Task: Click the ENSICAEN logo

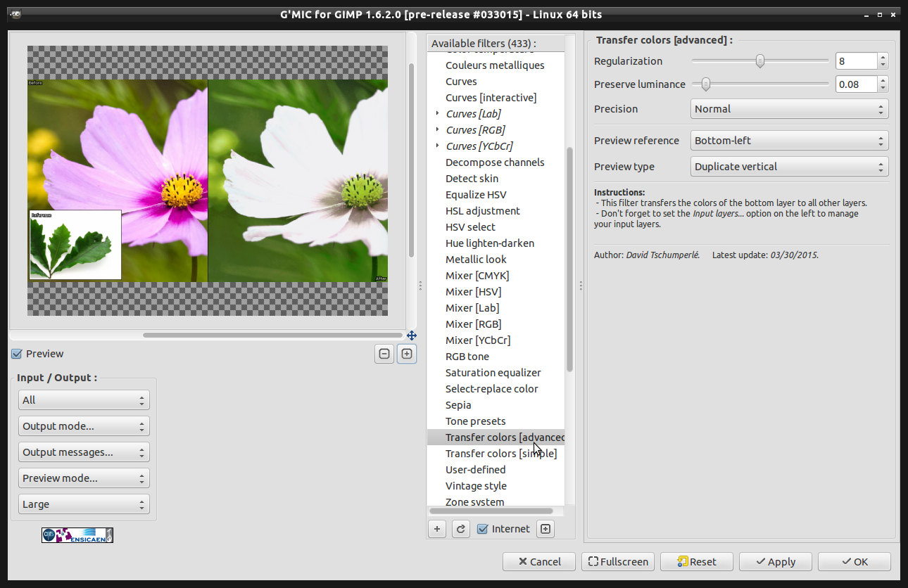Action: pos(77,535)
